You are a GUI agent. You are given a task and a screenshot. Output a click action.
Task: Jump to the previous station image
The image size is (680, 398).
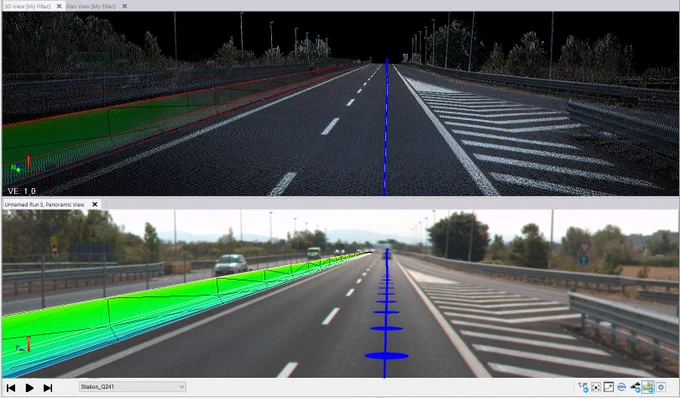pyautogui.click(x=11, y=388)
